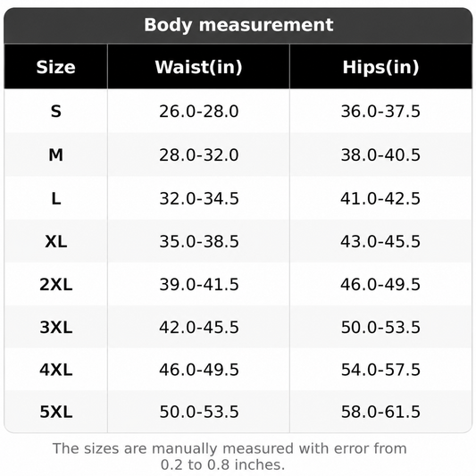Click the 2XL size row label
This screenshot has height=476, width=476.
pyautogui.click(x=56, y=285)
